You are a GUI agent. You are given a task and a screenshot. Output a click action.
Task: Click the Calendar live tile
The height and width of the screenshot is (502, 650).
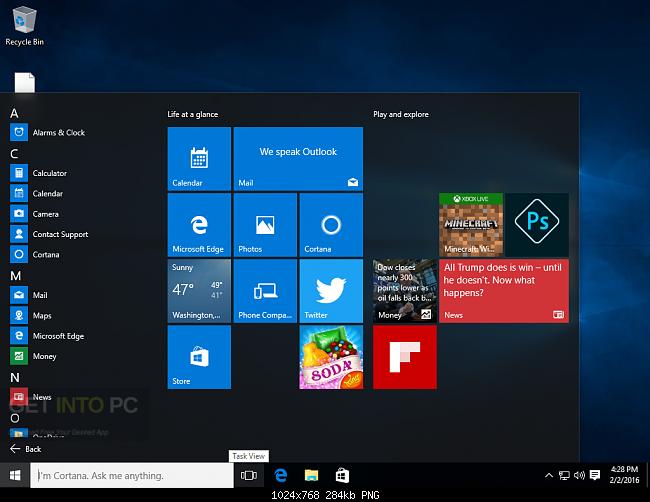199,159
